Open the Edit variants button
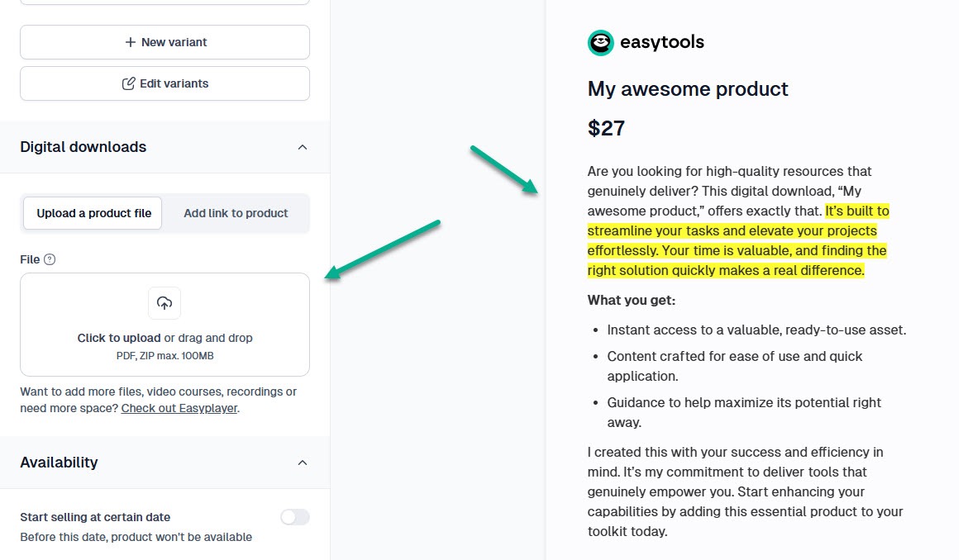This screenshot has height=560, width=963. 164,83
